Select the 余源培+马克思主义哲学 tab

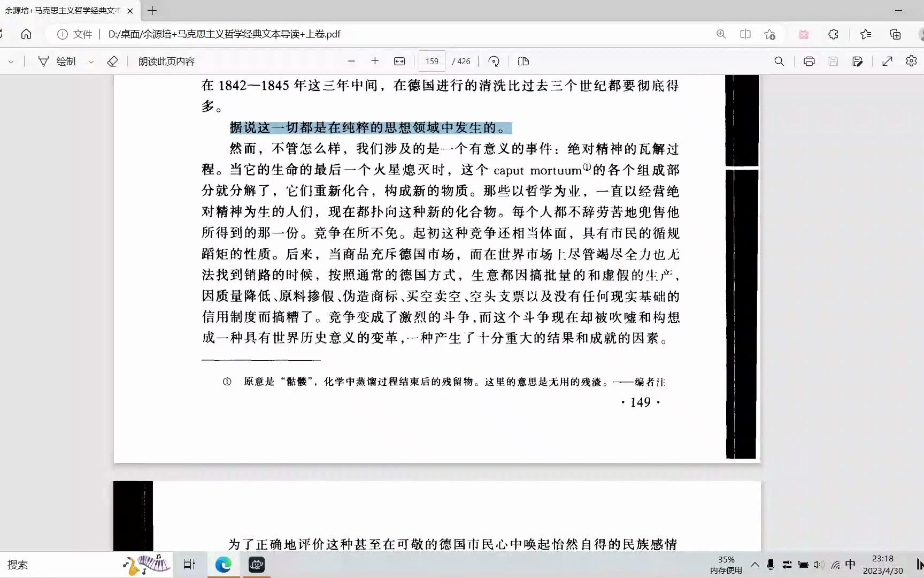pyautogui.click(x=63, y=11)
